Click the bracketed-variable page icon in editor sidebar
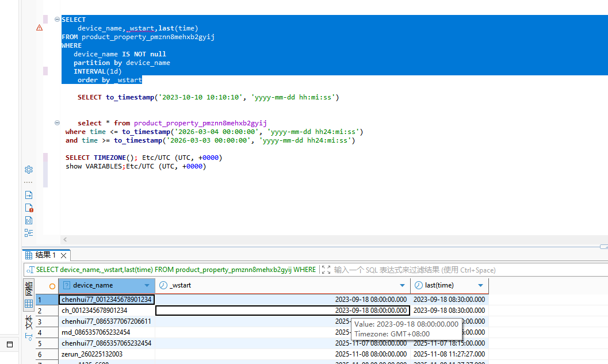The image size is (608, 364). click(29, 220)
